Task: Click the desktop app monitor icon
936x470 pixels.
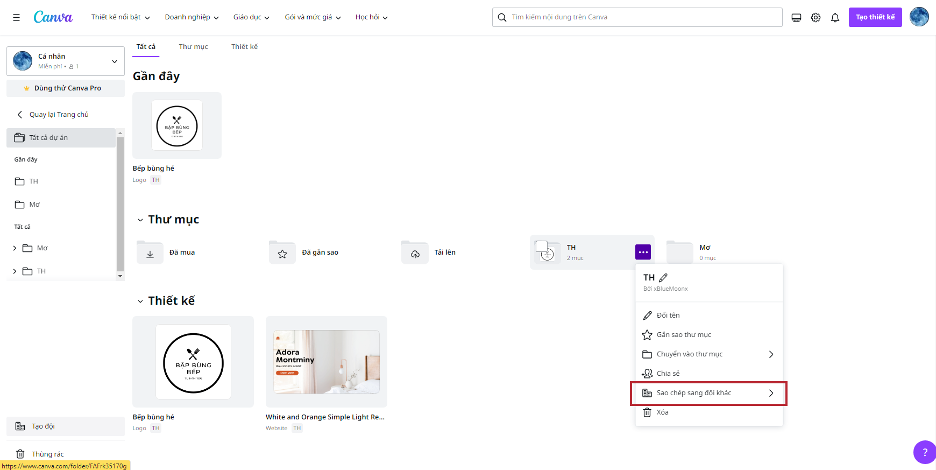Action: point(797,18)
